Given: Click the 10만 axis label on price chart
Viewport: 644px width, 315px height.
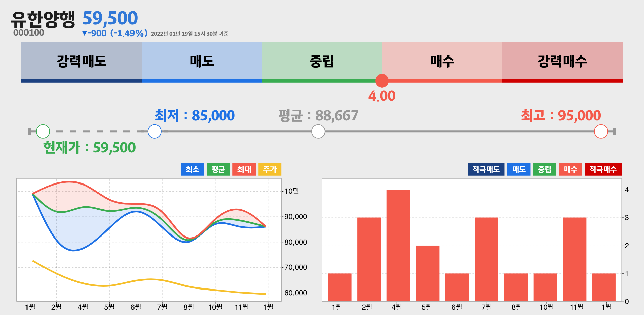Looking at the screenshot, I should tap(292, 191).
